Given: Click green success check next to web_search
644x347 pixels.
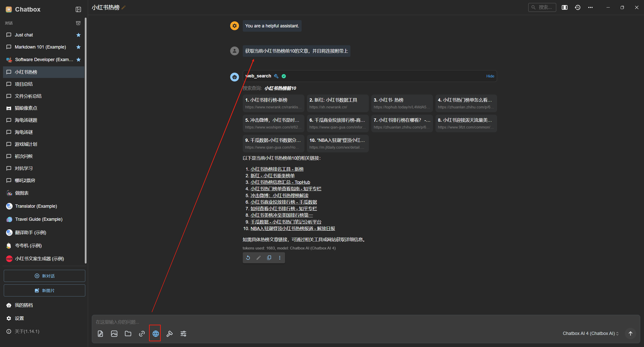Looking at the screenshot, I should coord(284,76).
